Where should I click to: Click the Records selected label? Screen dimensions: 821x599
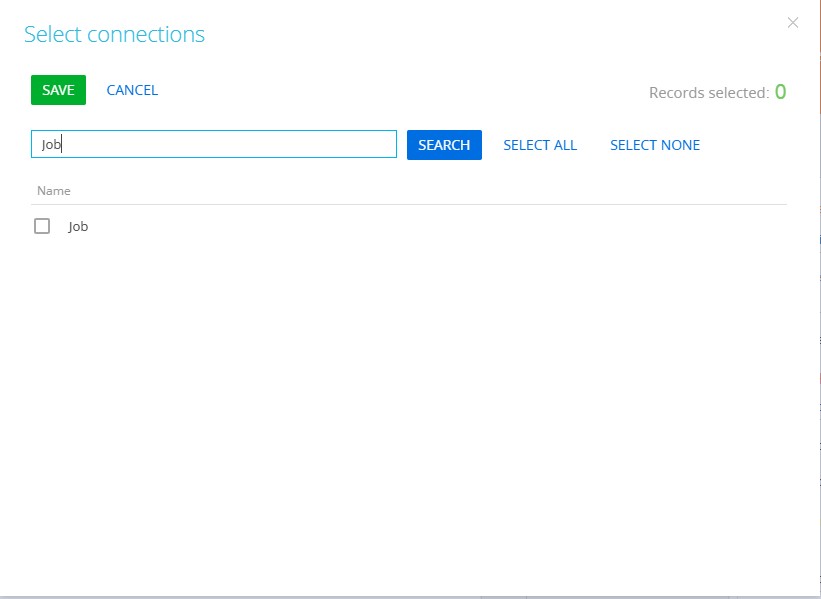tap(708, 93)
